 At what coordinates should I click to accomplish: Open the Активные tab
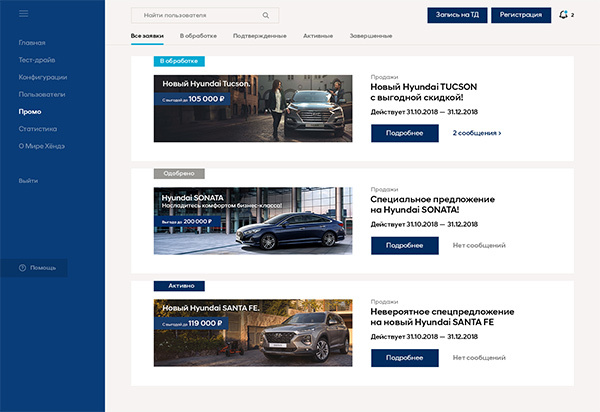click(318, 36)
